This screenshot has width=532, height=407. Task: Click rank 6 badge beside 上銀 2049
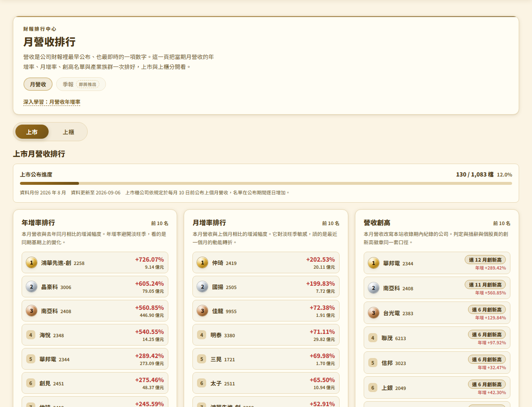[373, 387]
